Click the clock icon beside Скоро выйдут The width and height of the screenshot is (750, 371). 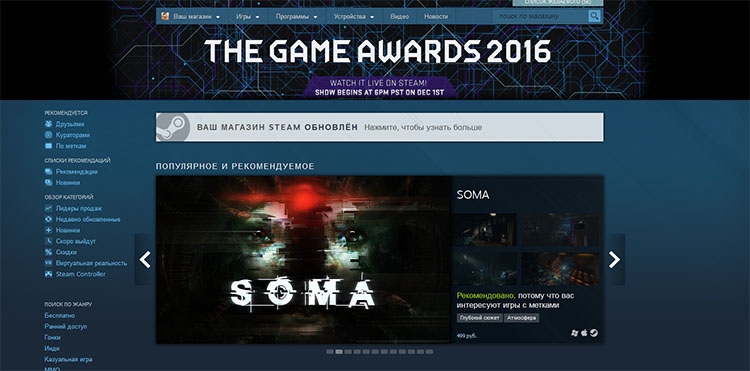coord(48,241)
